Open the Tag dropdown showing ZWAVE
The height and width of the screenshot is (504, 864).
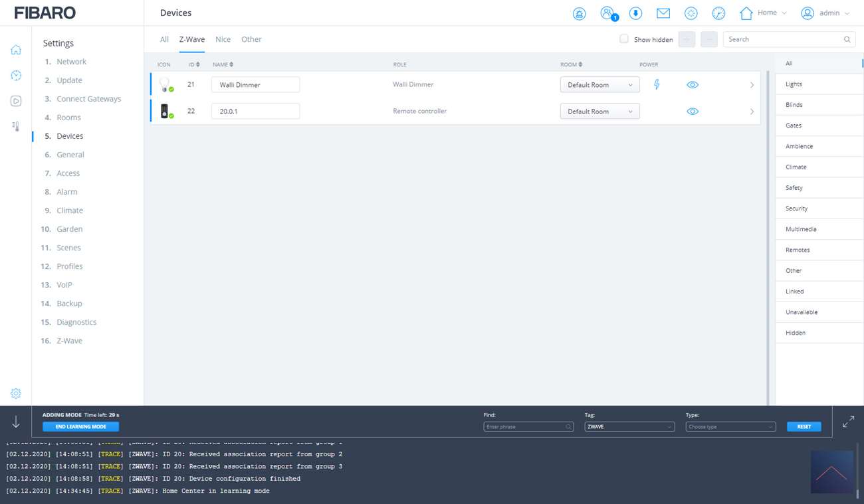coord(629,427)
